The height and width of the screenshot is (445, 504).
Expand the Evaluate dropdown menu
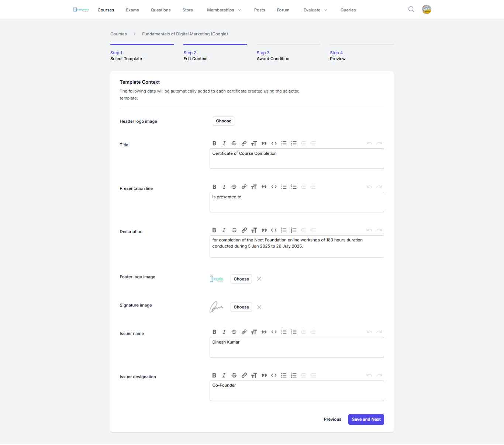[x=315, y=10]
